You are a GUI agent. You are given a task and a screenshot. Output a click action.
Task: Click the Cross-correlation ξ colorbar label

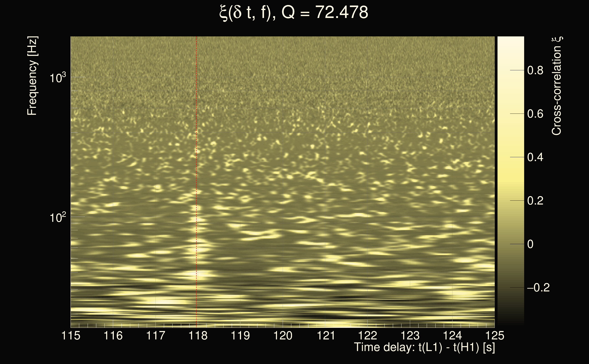(557, 86)
